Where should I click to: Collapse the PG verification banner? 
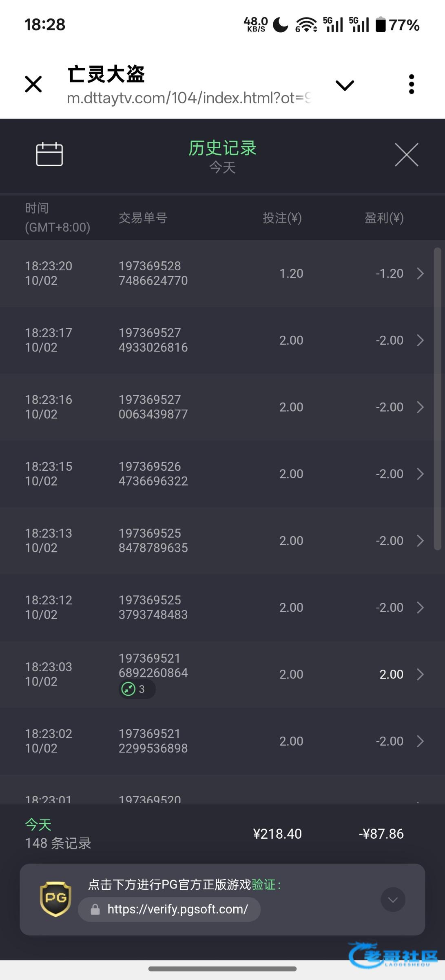click(393, 900)
